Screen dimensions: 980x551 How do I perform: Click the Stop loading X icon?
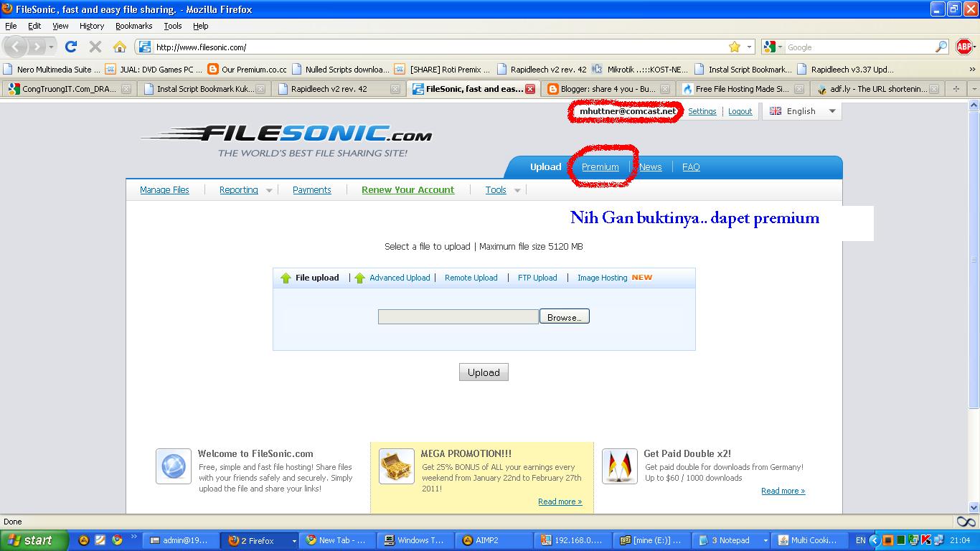click(95, 47)
